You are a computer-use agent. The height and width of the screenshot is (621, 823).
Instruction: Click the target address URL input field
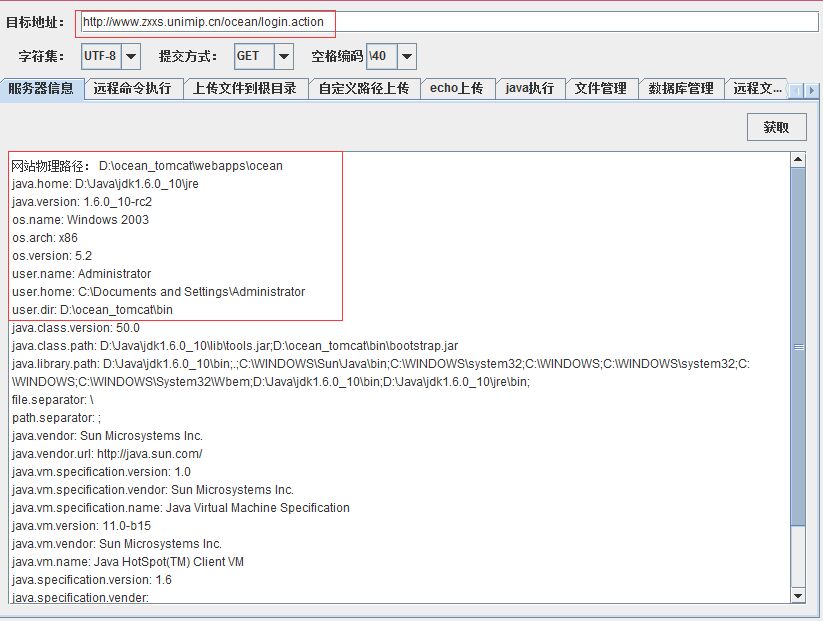pyautogui.click(x=449, y=22)
